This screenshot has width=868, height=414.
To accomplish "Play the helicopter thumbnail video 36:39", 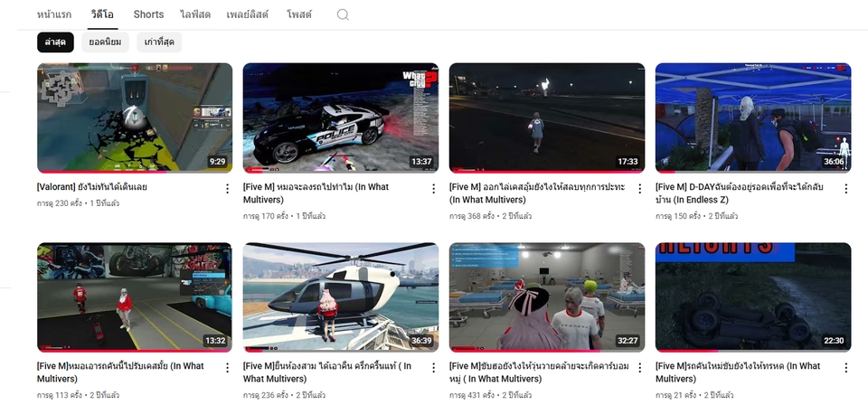I will (341, 296).
